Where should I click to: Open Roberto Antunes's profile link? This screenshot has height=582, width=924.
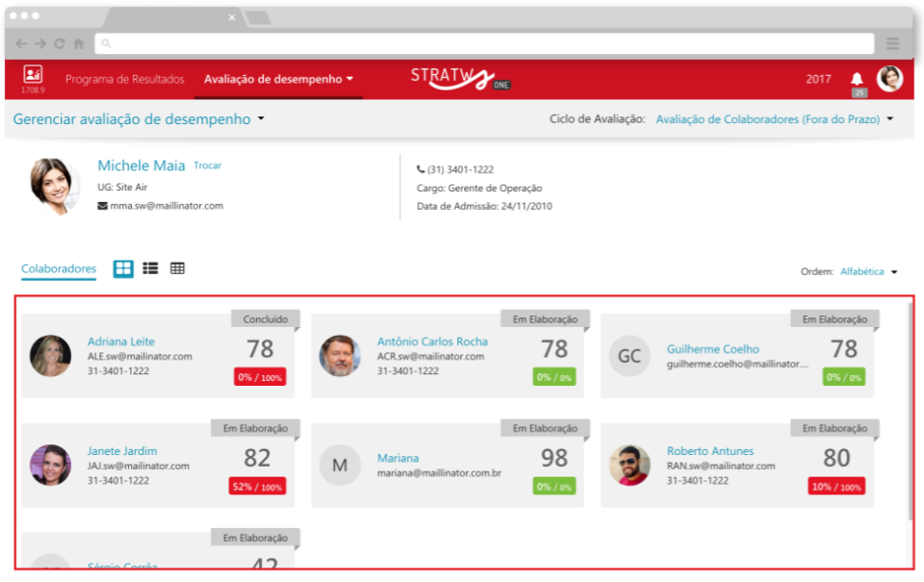click(710, 451)
